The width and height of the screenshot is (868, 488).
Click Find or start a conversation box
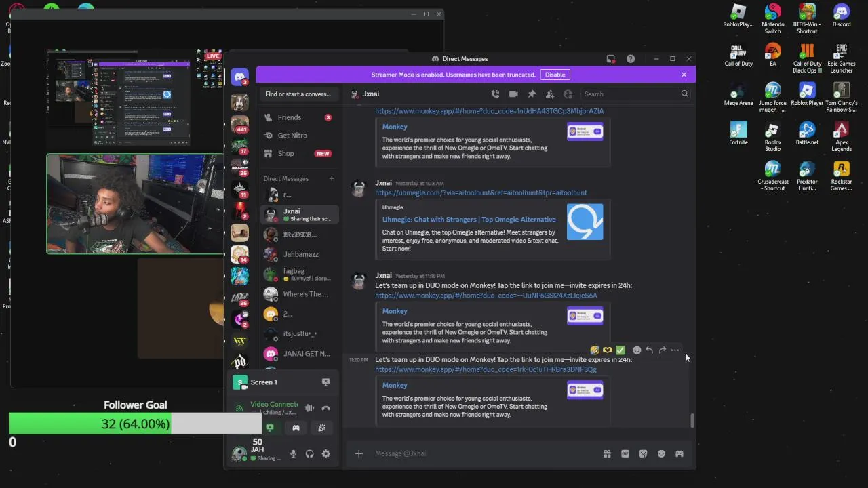(x=298, y=94)
